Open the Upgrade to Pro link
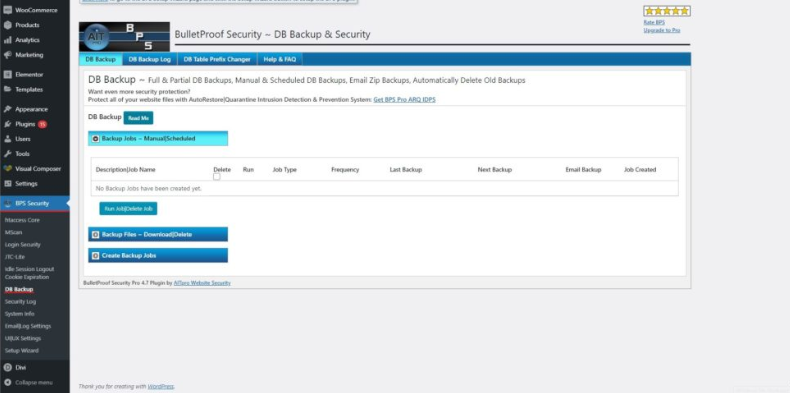 [x=662, y=30]
